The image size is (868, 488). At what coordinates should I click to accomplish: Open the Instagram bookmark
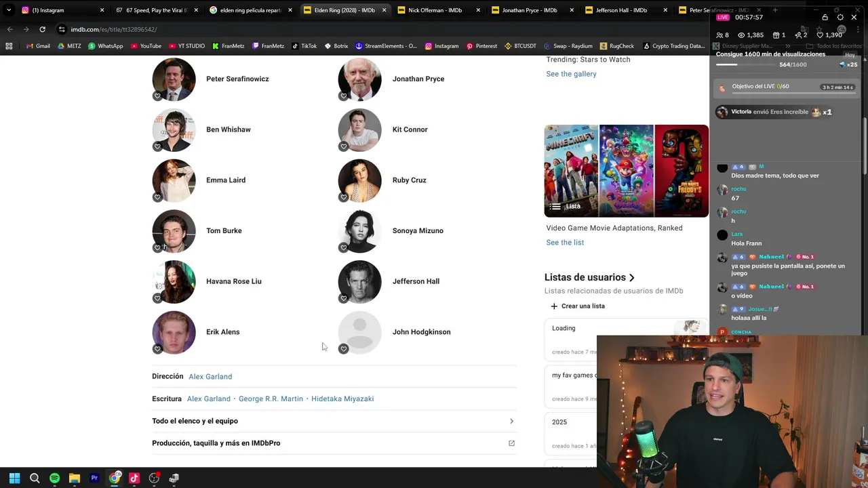click(x=441, y=46)
